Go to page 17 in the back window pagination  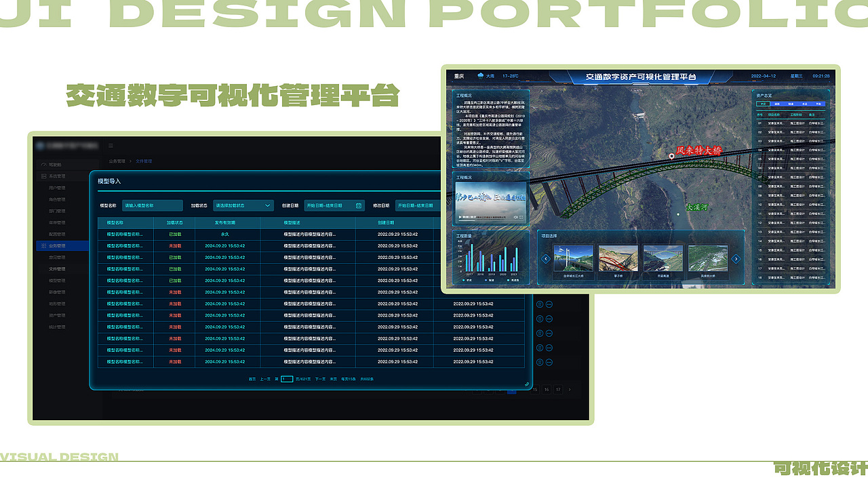click(558, 390)
